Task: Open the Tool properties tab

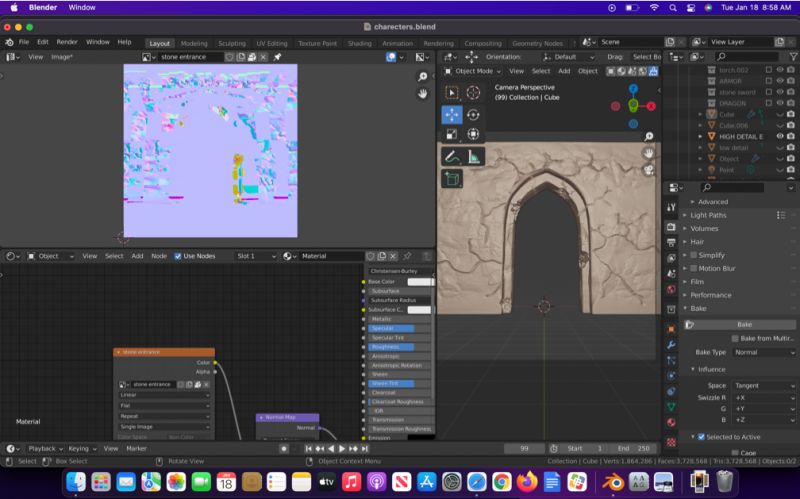Action: [x=671, y=207]
